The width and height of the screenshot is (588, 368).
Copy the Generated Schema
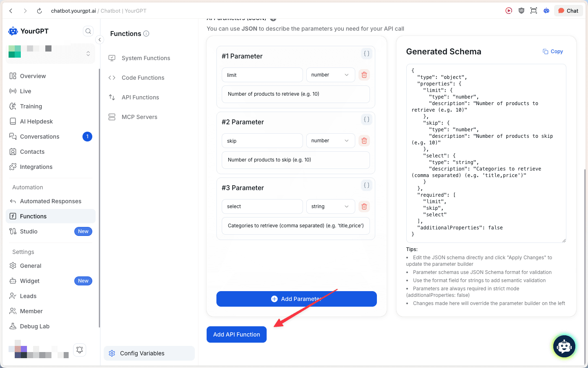tap(552, 51)
